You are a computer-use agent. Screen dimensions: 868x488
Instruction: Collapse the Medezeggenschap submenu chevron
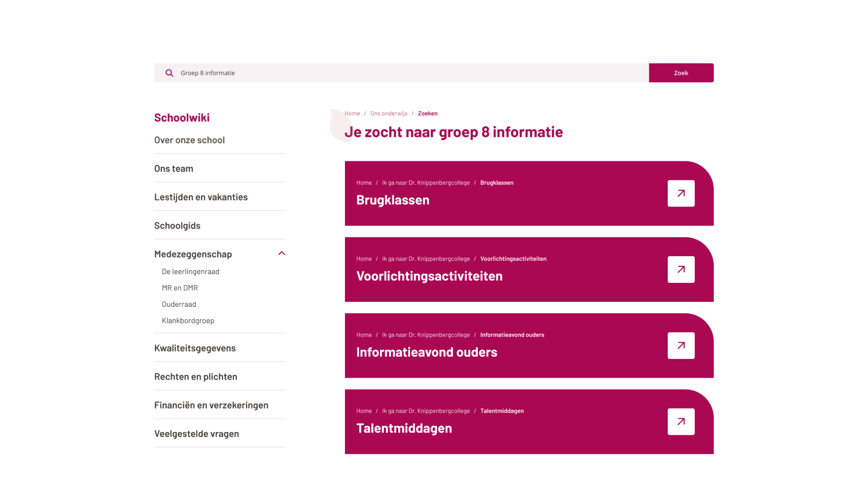click(282, 253)
